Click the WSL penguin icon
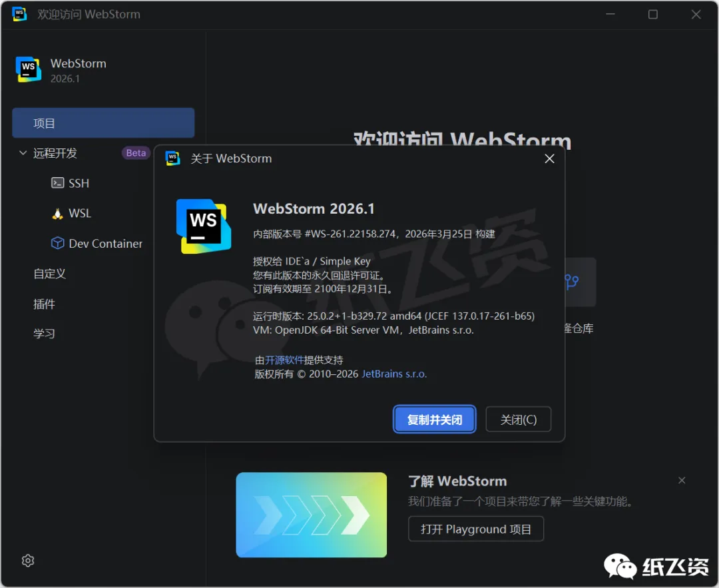The image size is (719, 588). coord(57,213)
